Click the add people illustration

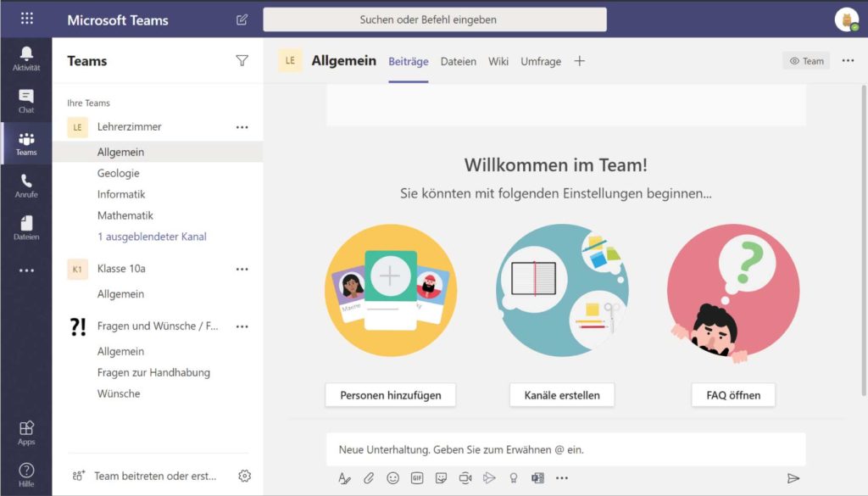point(391,290)
